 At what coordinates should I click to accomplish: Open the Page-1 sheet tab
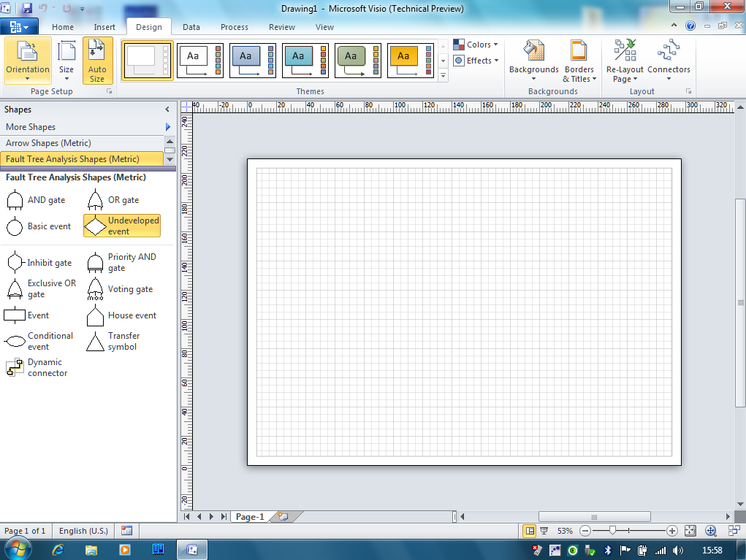[x=251, y=517]
